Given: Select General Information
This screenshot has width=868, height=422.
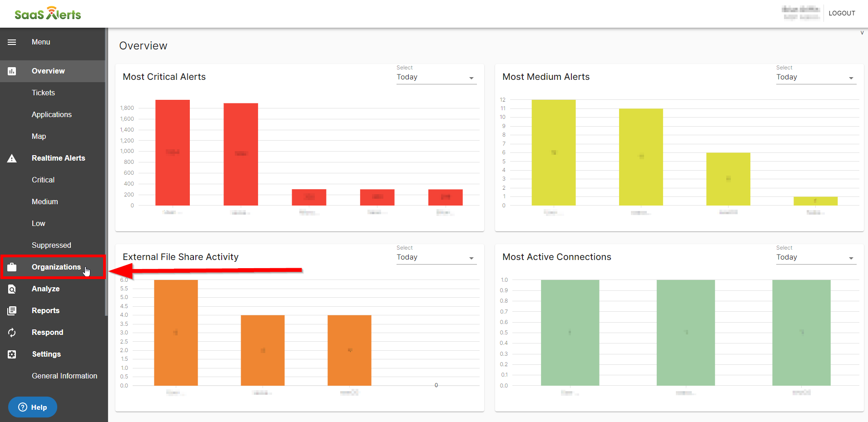Looking at the screenshot, I should [53, 376].
